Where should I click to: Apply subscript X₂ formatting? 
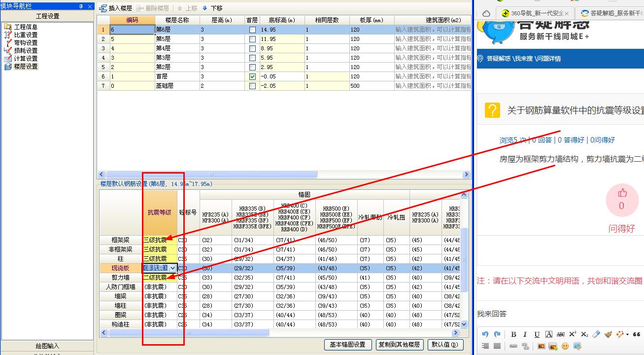(x=584, y=334)
